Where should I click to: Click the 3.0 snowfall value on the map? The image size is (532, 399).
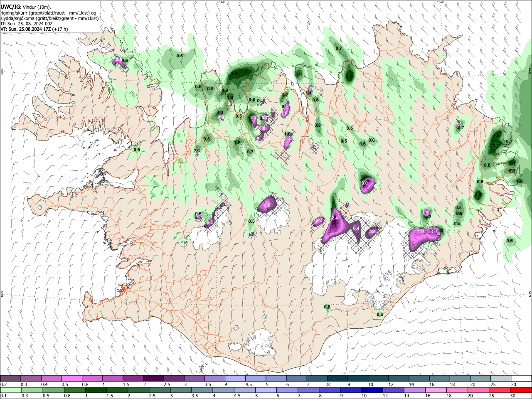coord(365,183)
